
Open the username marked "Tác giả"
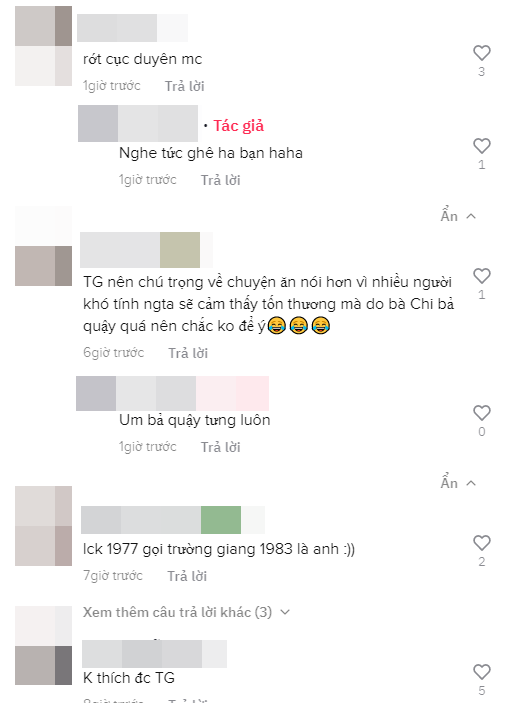[x=138, y=124]
